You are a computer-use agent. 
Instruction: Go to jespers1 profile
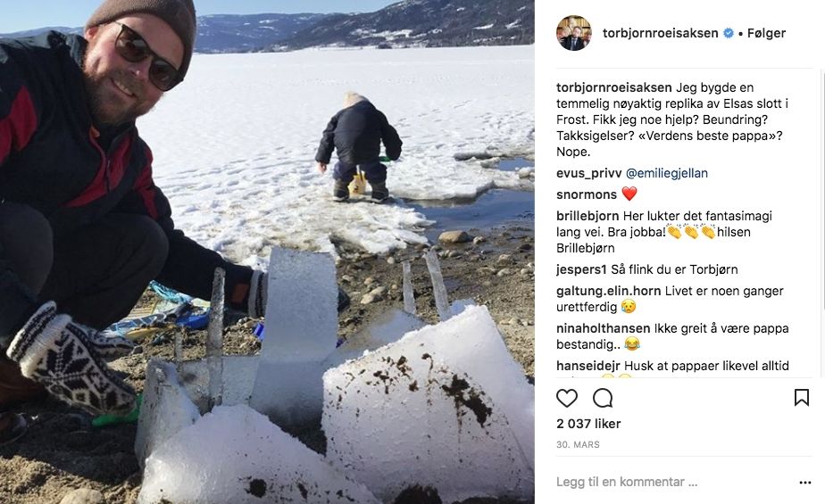click(581, 269)
